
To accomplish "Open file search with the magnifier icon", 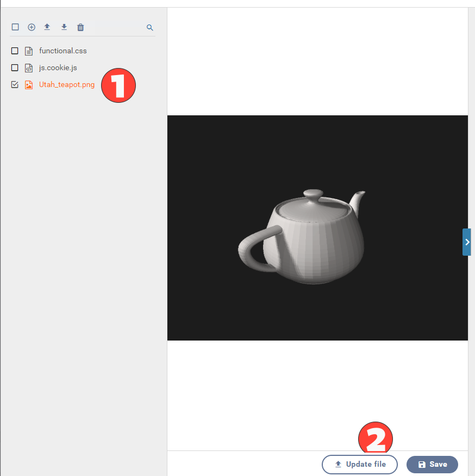I will [x=150, y=27].
